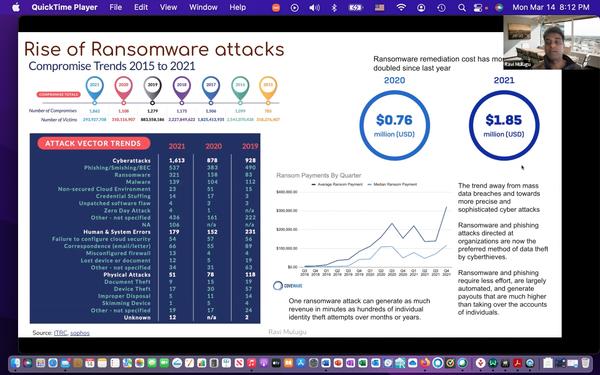The image size is (600, 375).
Task: Open Keynote from the Dock
Action: point(226,363)
